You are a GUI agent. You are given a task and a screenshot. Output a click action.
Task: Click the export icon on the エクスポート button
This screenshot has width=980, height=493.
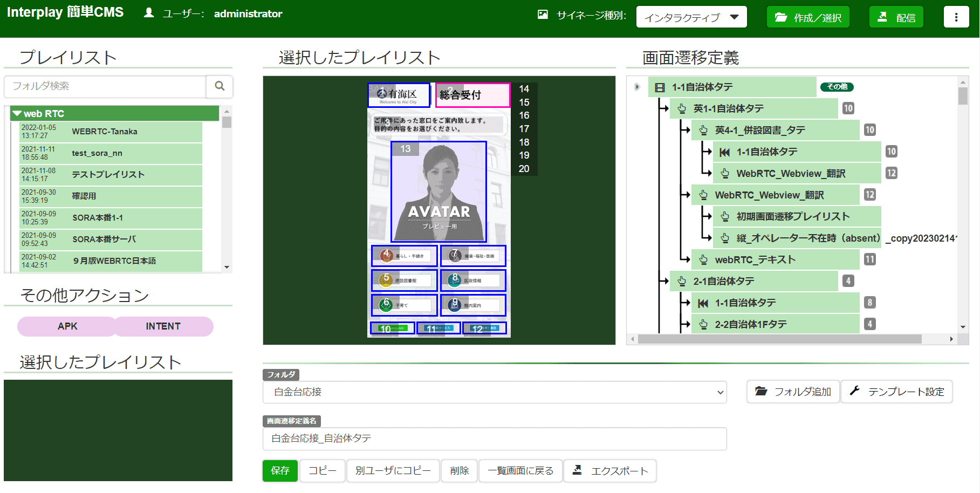pyautogui.click(x=577, y=470)
